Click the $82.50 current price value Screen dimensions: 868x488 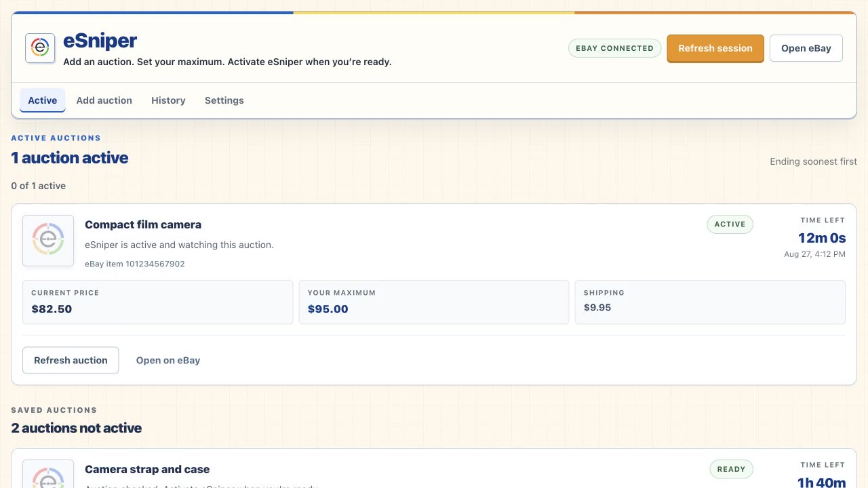click(52, 309)
